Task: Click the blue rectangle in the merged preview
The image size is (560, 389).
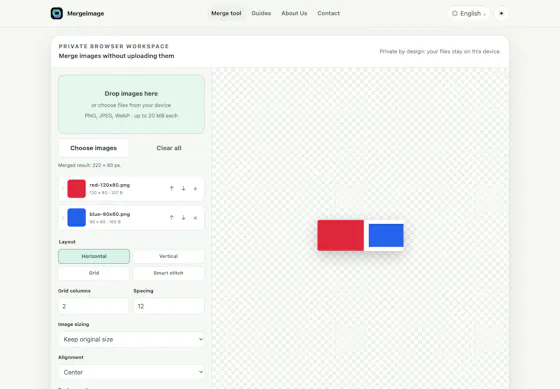Action: 386,235
